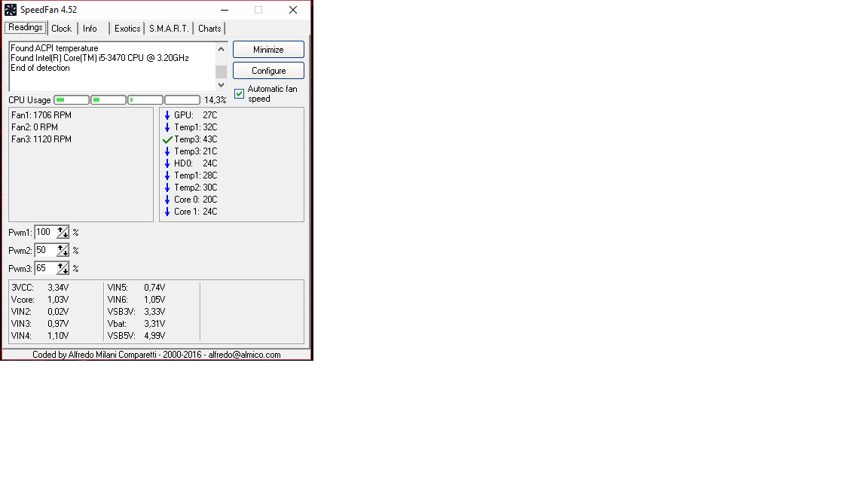Adjust the Pwm1 spinner arrows
868x488 pixels.
pos(63,233)
